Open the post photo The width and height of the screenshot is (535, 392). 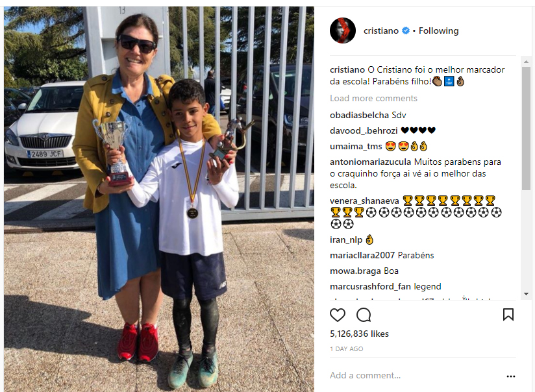pos(159,199)
